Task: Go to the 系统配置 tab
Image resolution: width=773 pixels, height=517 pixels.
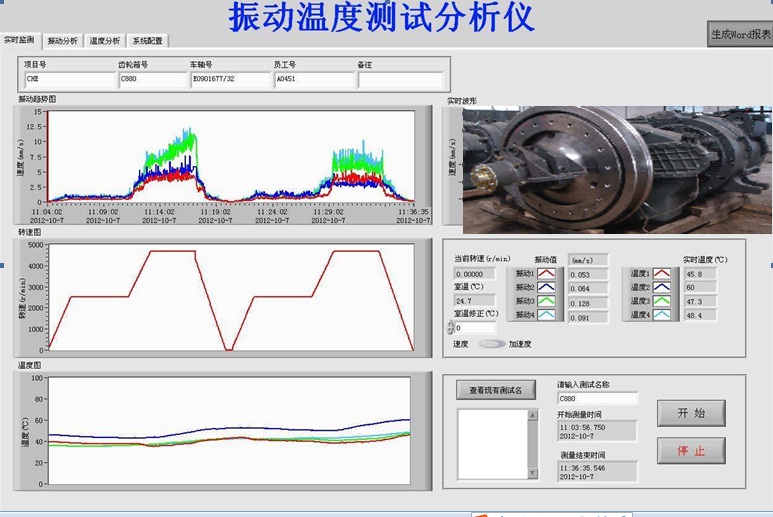Action: pos(147,41)
